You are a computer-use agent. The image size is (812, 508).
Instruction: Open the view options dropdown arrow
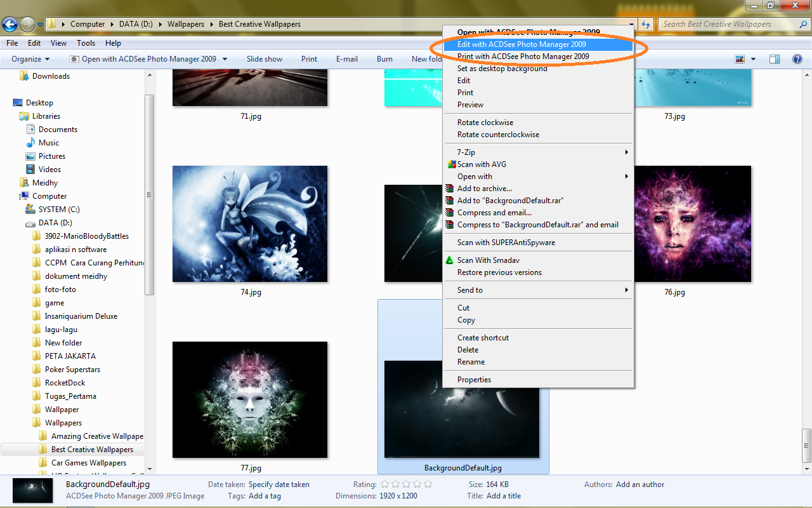753,59
